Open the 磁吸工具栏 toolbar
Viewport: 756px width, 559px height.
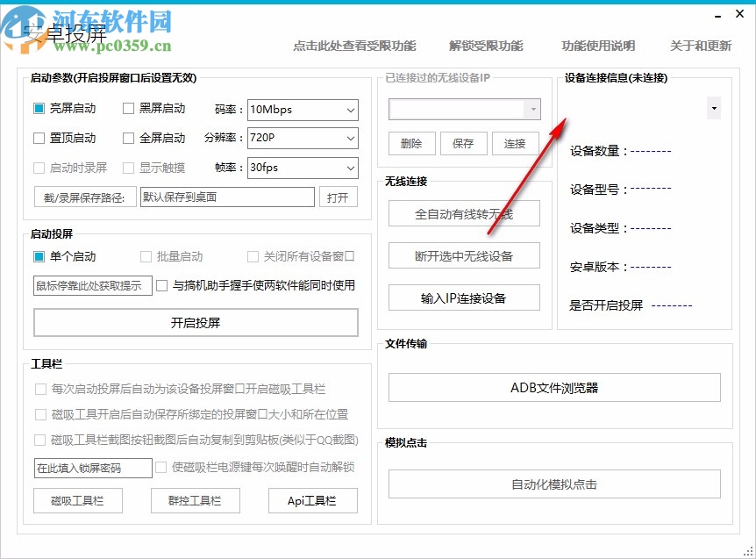[x=78, y=500]
